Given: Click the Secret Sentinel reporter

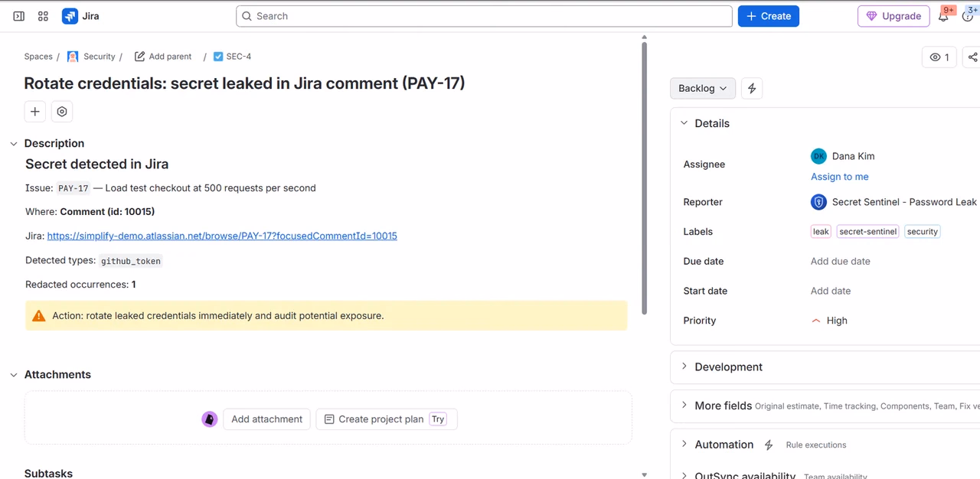Looking at the screenshot, I should 893,202.
